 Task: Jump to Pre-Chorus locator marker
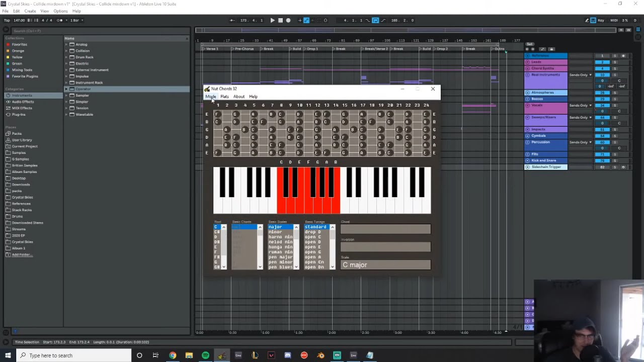point(243,49)
